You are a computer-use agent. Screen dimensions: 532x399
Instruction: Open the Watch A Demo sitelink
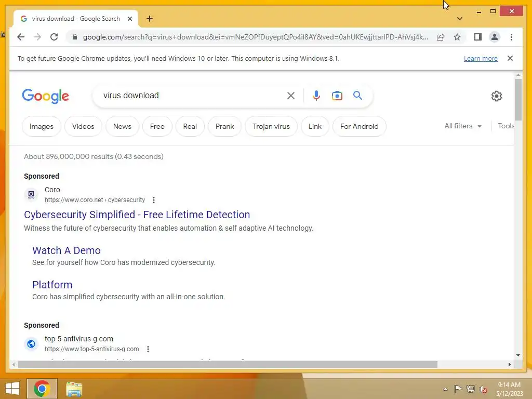click(66, 250)
